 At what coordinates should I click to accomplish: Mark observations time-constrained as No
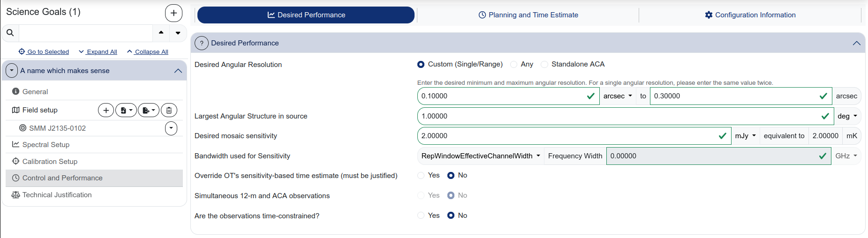coord(451,216)
